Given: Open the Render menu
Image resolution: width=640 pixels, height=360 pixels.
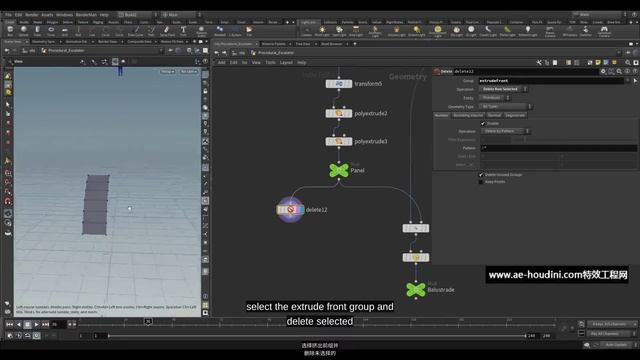Looking at the screenshot, I should [x=31, y=15].
